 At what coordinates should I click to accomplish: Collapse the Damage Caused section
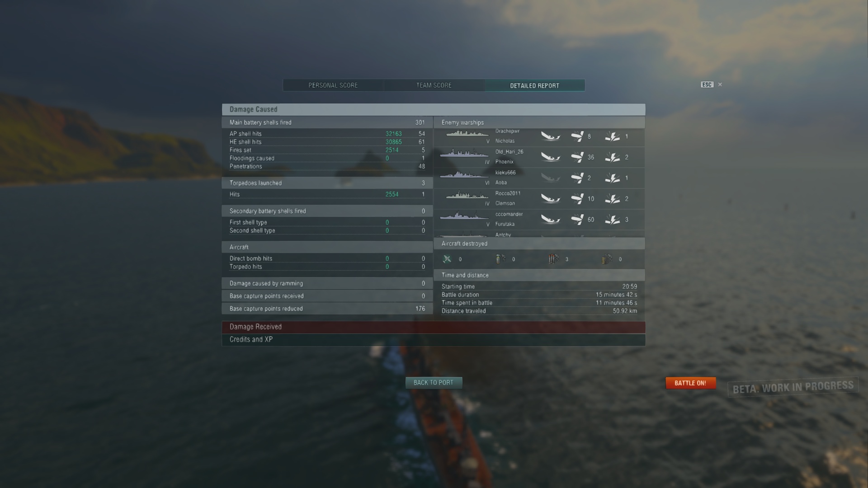[434, 109]
